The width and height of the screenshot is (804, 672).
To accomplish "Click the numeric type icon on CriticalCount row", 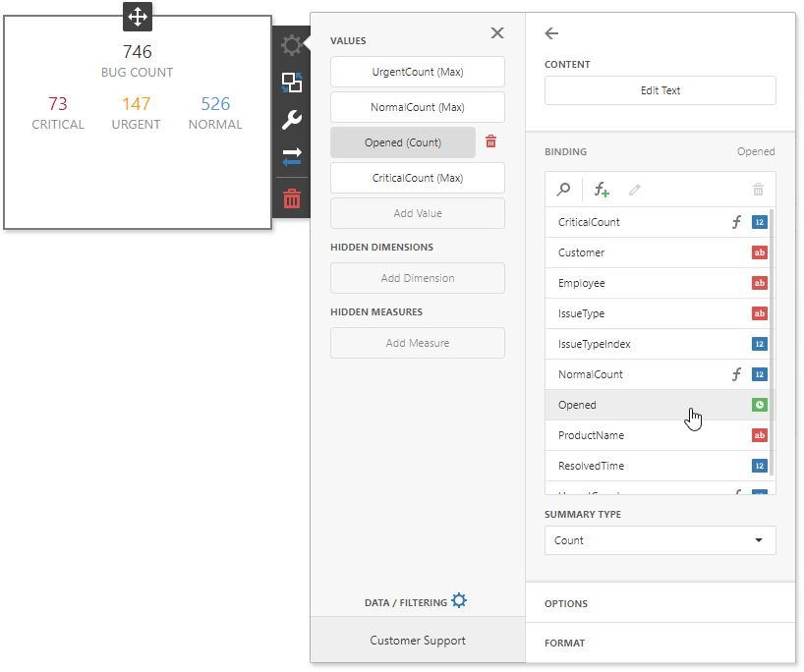I will pos(760,222).
